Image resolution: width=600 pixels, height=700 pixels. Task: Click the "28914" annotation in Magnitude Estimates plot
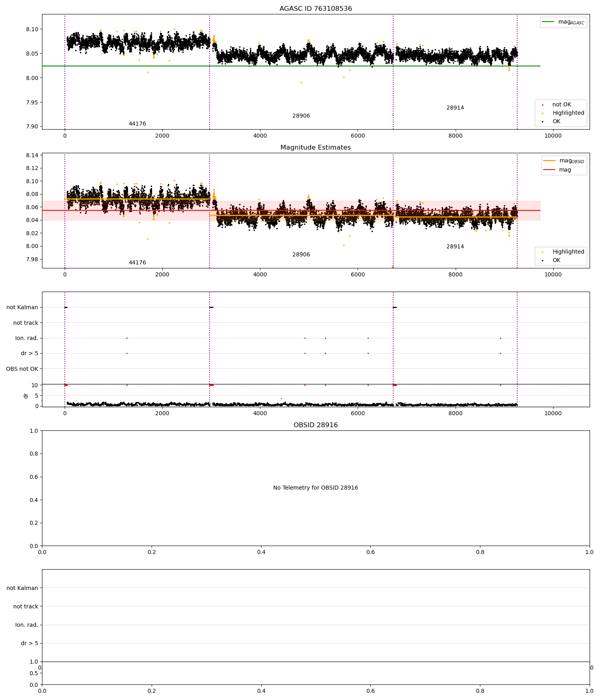point(455,247)
